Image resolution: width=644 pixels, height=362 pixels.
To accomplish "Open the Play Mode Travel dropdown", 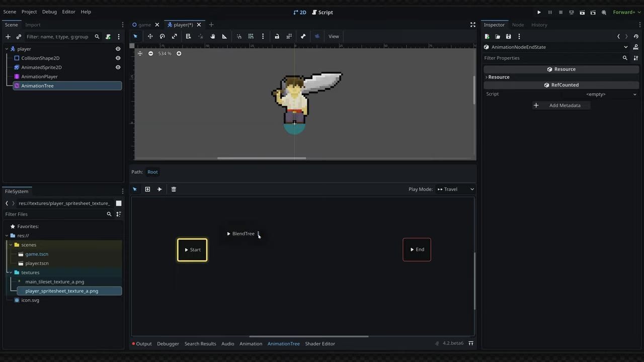I will (455, 189).
